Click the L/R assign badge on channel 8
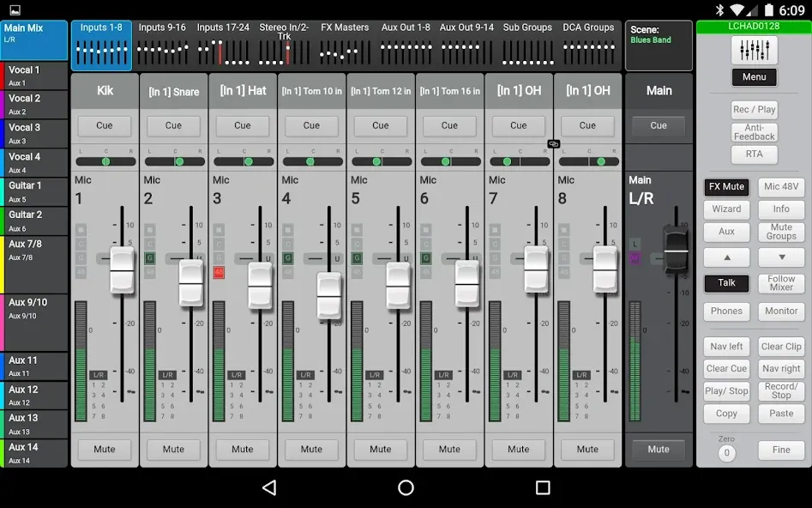Screen dimensions: 812x508 coord(581,375)
